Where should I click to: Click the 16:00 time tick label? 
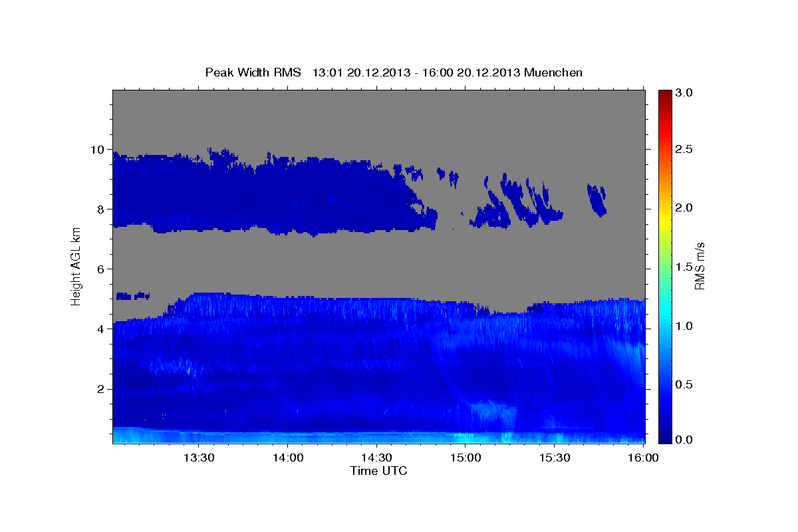click(643, 458)
